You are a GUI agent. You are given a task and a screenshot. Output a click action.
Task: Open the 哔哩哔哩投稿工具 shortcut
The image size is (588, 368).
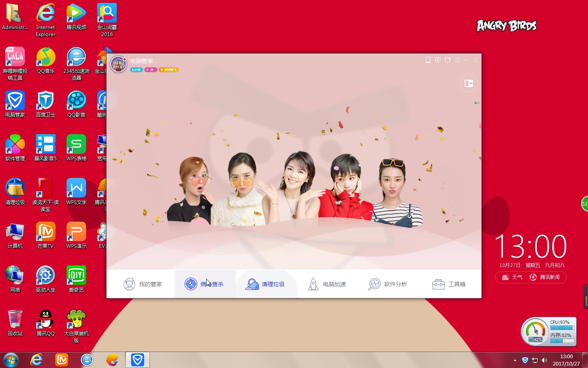[x=15, y=64]
